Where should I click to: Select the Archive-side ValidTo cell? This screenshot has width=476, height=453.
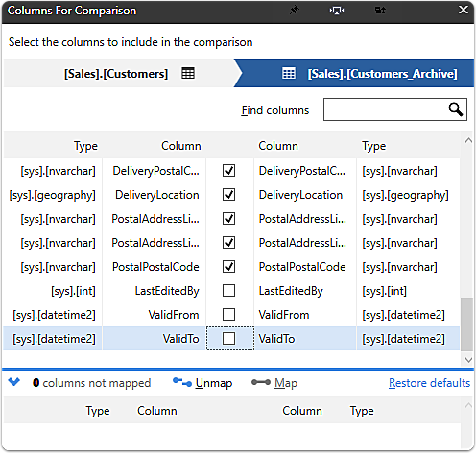tap(305, 339)
